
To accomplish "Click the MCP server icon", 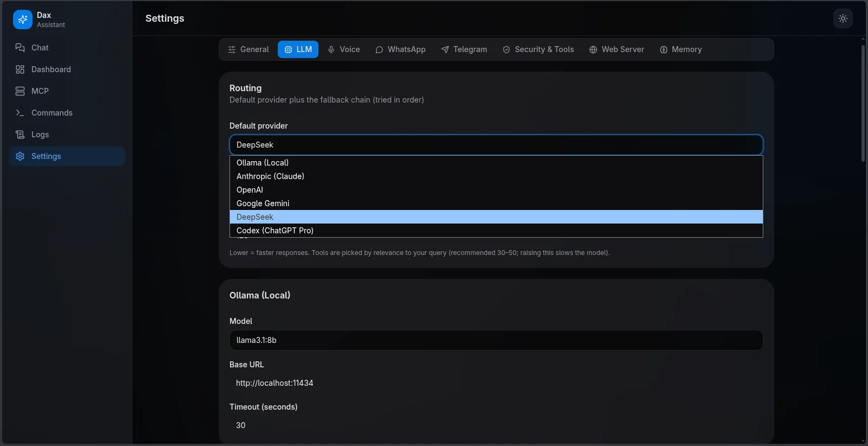I will pos(20,91).
